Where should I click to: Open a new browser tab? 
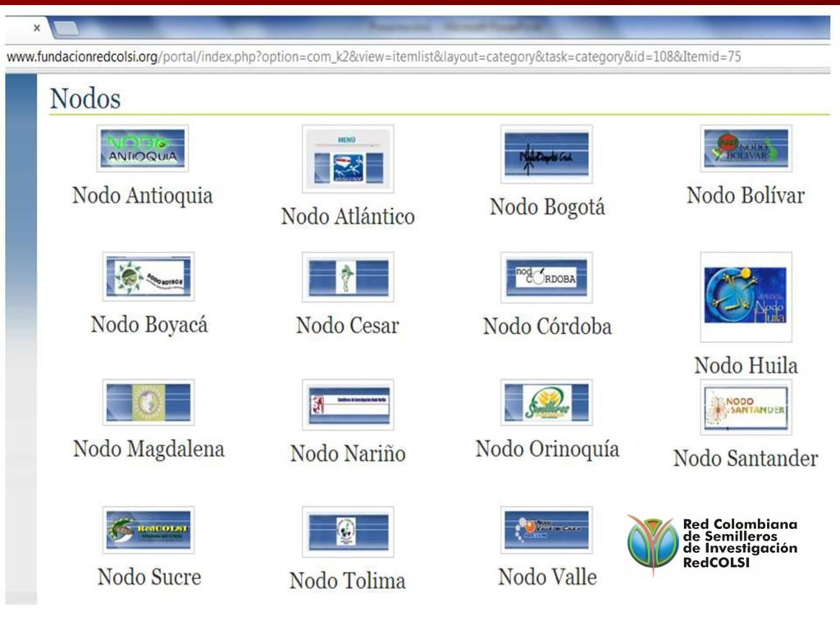click(x=66, y=29)
